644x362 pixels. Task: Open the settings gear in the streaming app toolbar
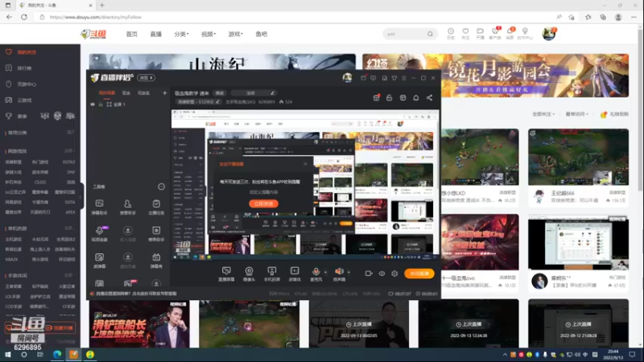(x=394, y=274)
